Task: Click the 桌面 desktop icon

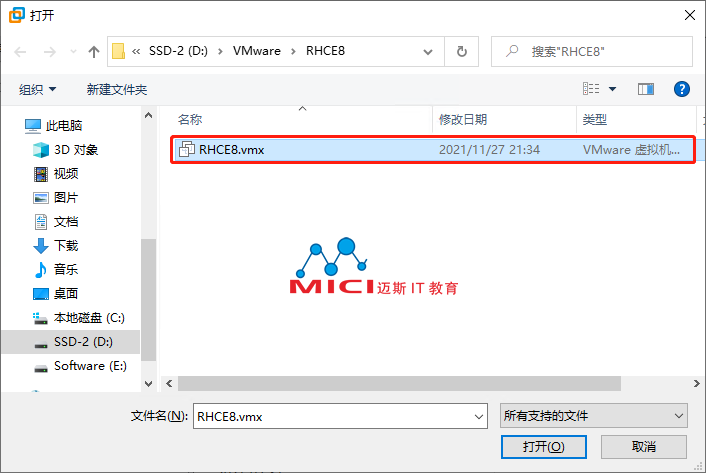Action: click(x=41, y=294)
